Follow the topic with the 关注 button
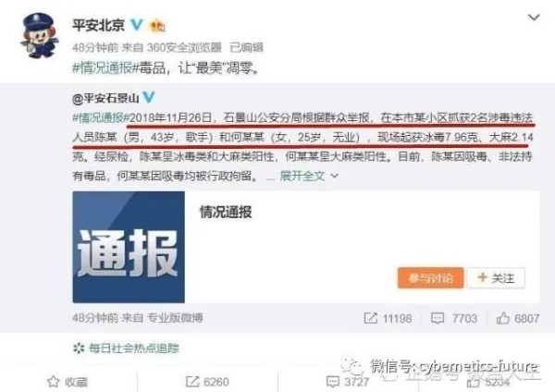The image size is (555, 392). pos(496,278)
